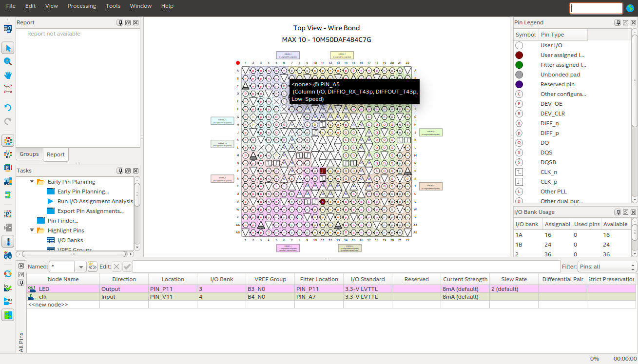Click the blue io export arrow icon
Image resolution: width=638 pixels, height=364 pixels.
pos(8,301)
